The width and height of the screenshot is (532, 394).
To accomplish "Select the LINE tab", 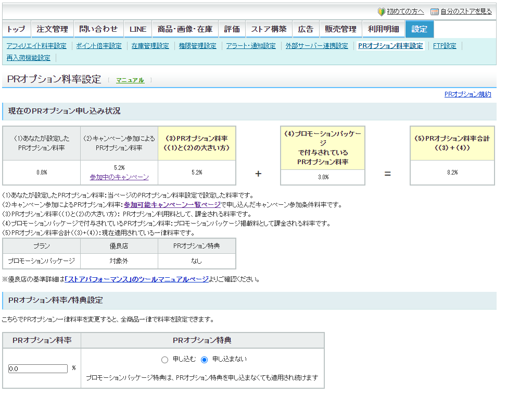I will click(137, 30).
